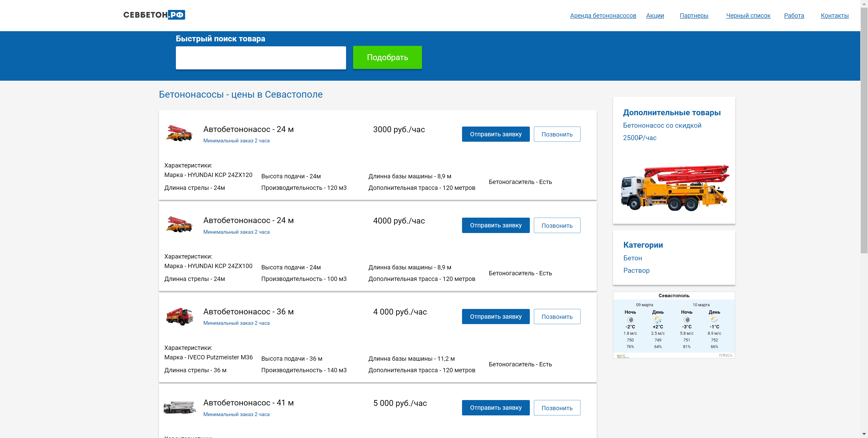Viewport: 868px width, 438px height.
Task: Click Позвонить for the 36 м pump
Action: pyautogui.click(x=557, y=317)
